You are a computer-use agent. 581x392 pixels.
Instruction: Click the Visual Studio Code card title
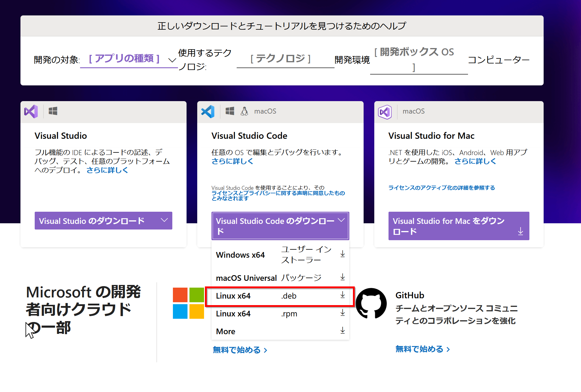249,136
